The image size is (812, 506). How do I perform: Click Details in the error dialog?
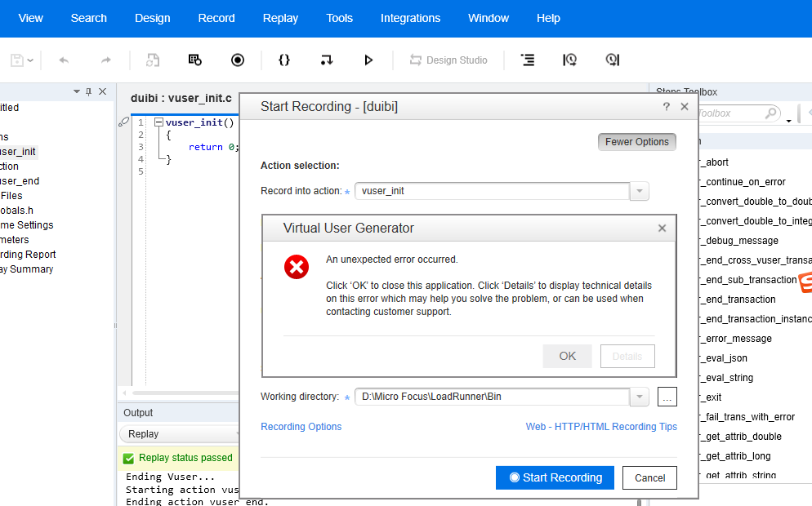627,356
